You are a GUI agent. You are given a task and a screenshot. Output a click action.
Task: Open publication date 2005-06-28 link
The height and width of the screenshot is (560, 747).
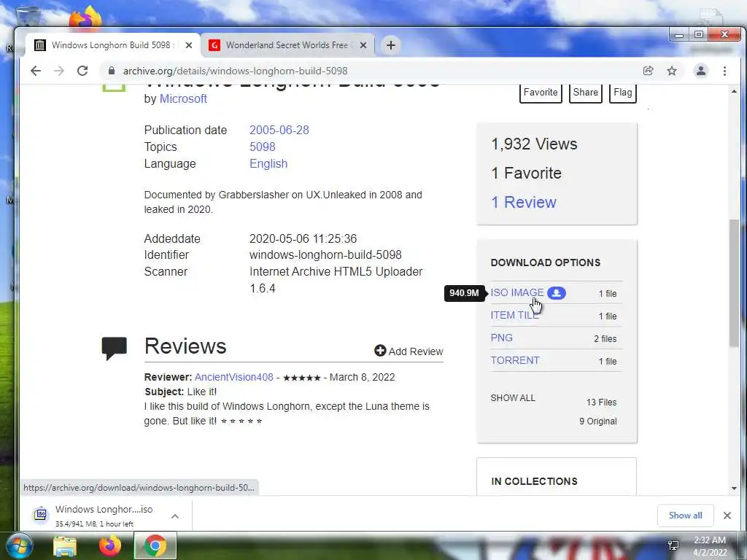click(279, 130)
